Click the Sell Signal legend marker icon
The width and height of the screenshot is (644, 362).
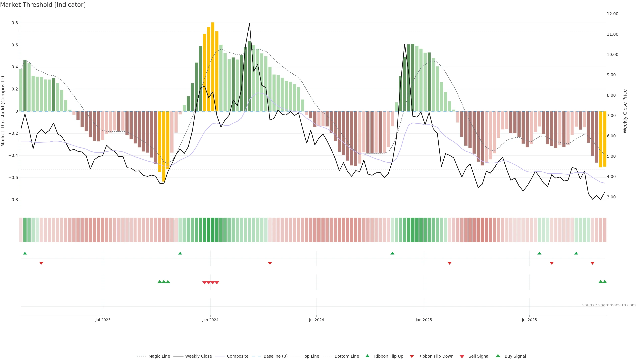click(462, 356)
